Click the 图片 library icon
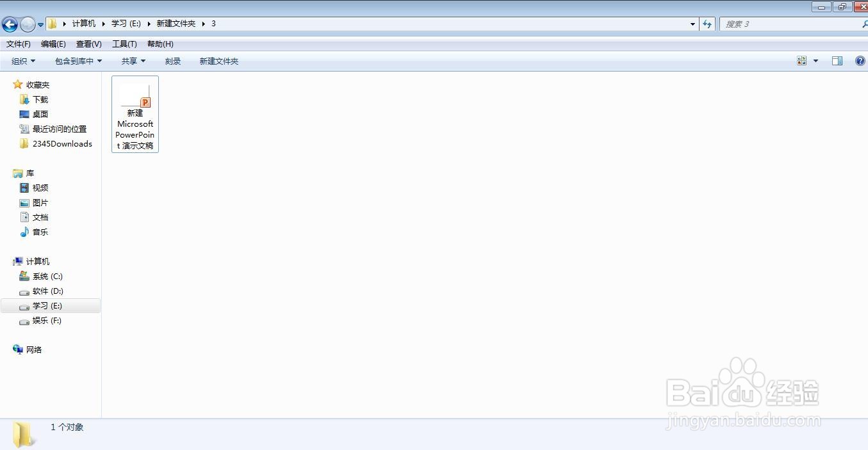 (24, 202)
